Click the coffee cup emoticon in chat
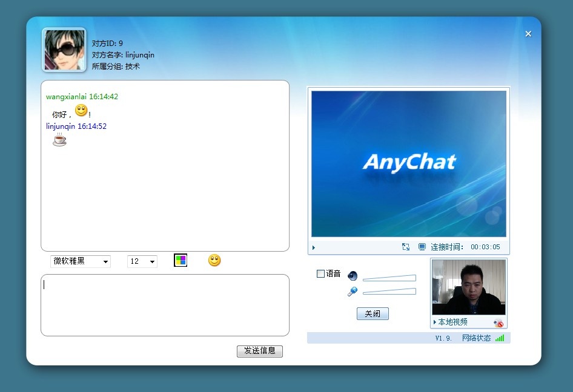 tap(59, 140)
